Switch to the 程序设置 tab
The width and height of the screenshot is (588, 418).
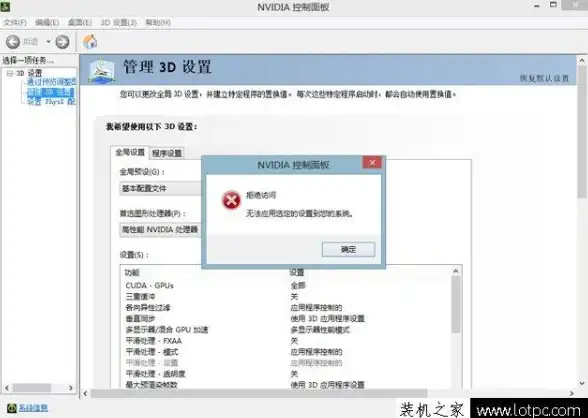click(167, 153)
